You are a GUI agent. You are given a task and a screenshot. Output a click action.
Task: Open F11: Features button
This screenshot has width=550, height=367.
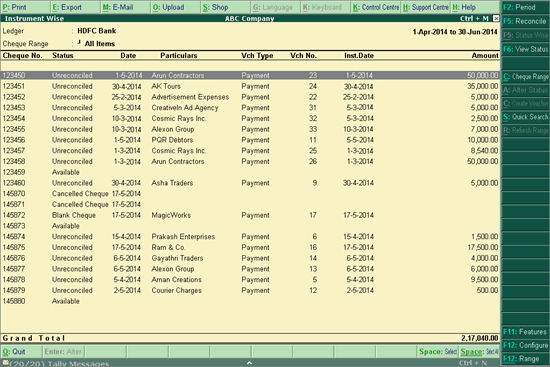tap(525, 332)
